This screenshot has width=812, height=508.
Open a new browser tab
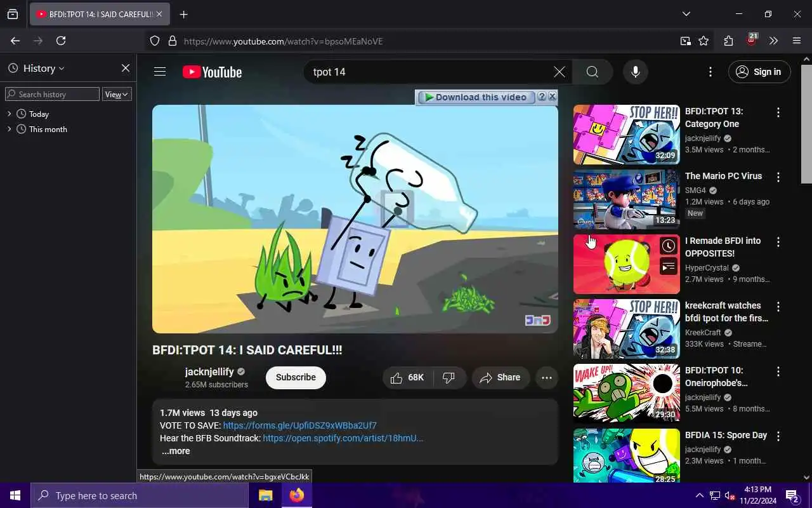click(x=184, y=14)
